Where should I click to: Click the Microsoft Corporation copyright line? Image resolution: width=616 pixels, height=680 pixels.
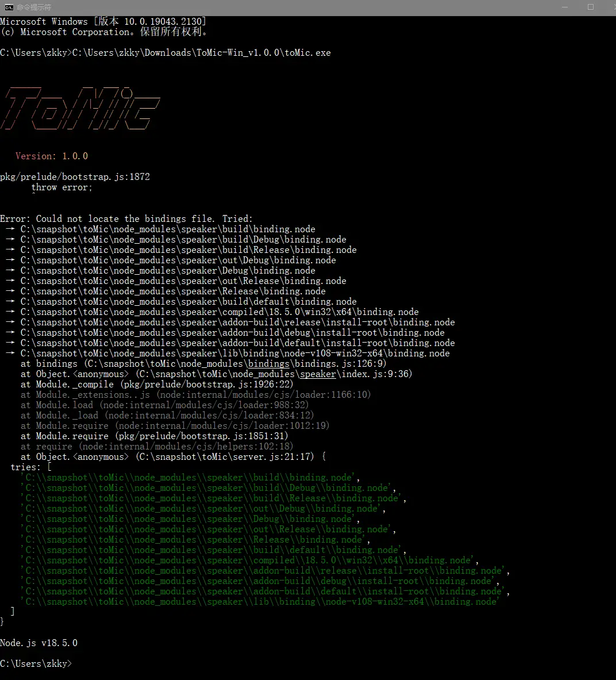(103, 32)
